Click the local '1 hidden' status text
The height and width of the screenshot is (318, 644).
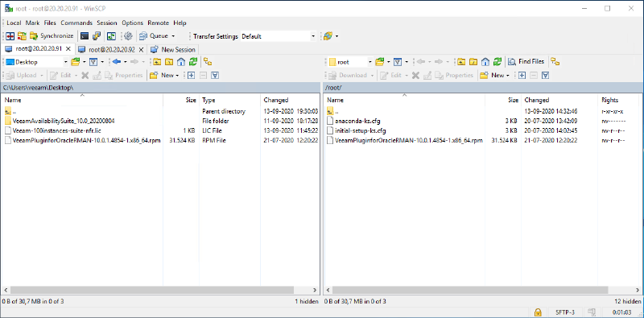[307, 301]
